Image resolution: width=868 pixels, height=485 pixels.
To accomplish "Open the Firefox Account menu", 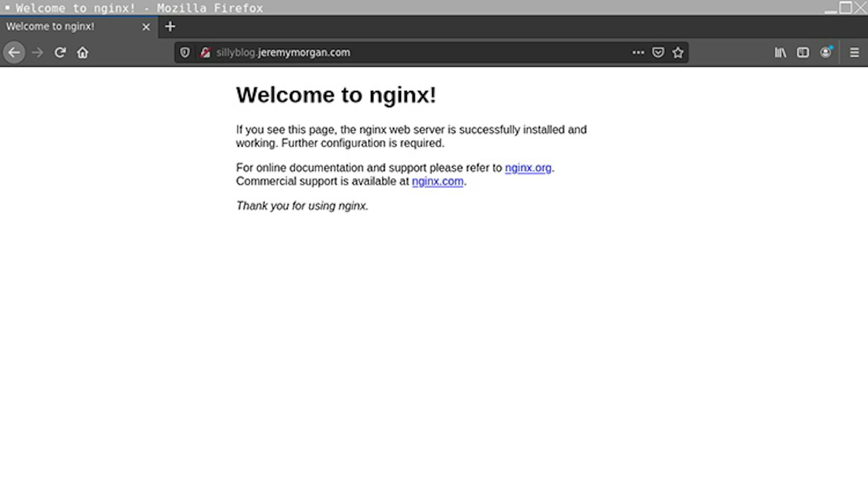I will (826, 52).
